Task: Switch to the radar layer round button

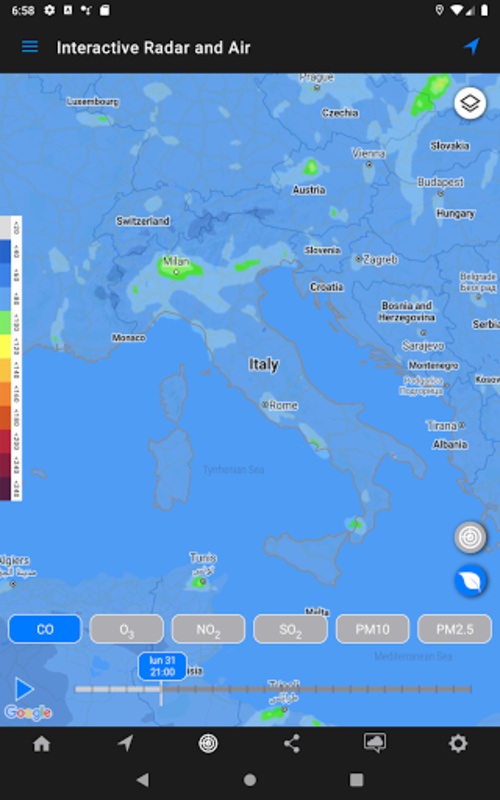Action: [470, 537]
